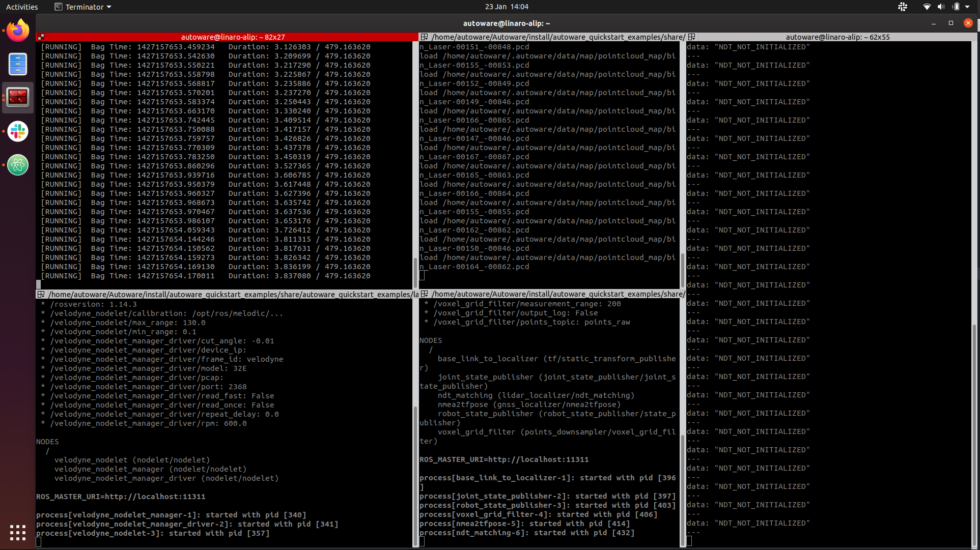Open the Atom editor dock icon

click(18, 165)
